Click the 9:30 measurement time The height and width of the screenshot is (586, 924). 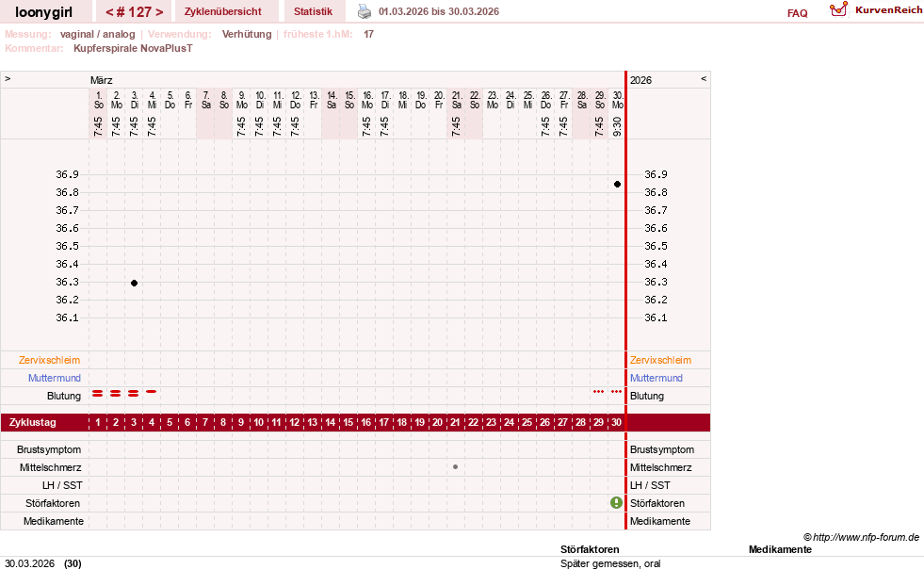[x=617, y=126]
